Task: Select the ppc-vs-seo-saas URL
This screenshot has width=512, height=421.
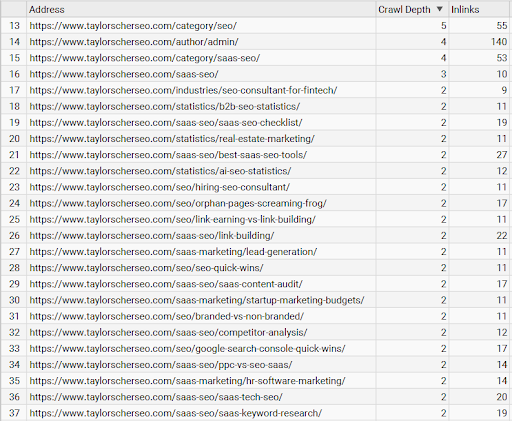Action: tap(161, 365)
